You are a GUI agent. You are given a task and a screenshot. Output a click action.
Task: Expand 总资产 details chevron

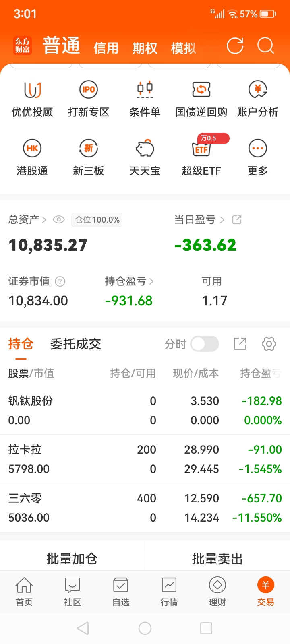coord(44,220)
